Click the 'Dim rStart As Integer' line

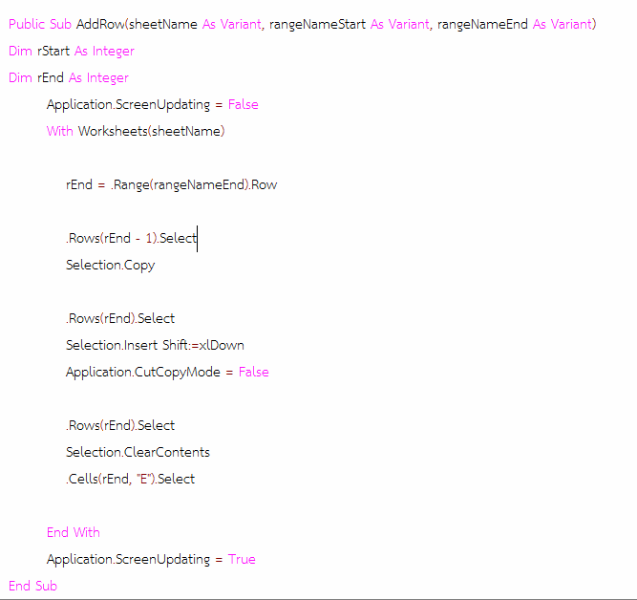(x=71, y=51)
